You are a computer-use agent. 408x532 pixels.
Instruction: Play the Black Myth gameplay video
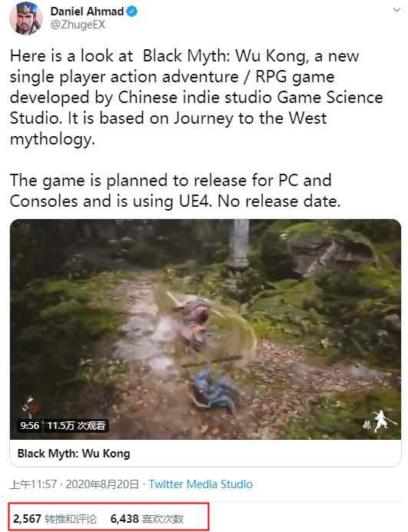pyautogui.click(x=205, y=329)
